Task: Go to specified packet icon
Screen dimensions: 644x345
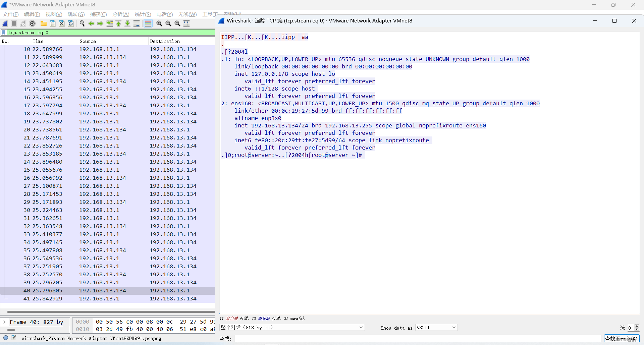Action: click(109, 23)
